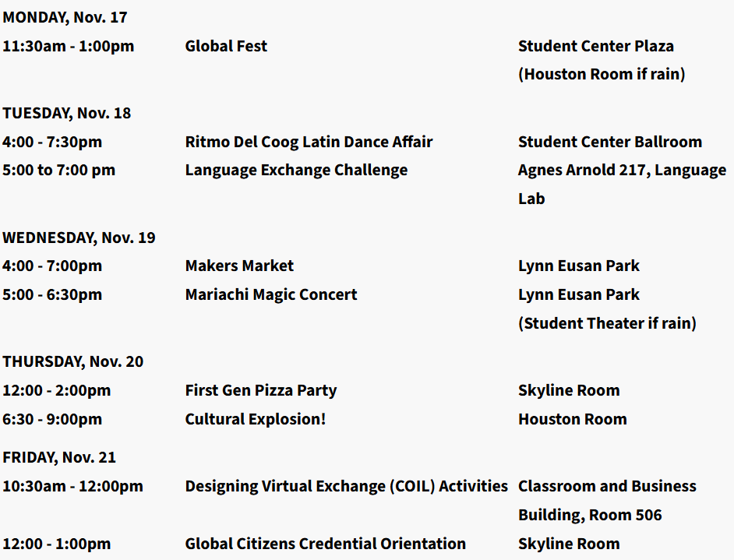Click the Student Center Plaza location
Viewport: 734px width, 560px height.
595,46
